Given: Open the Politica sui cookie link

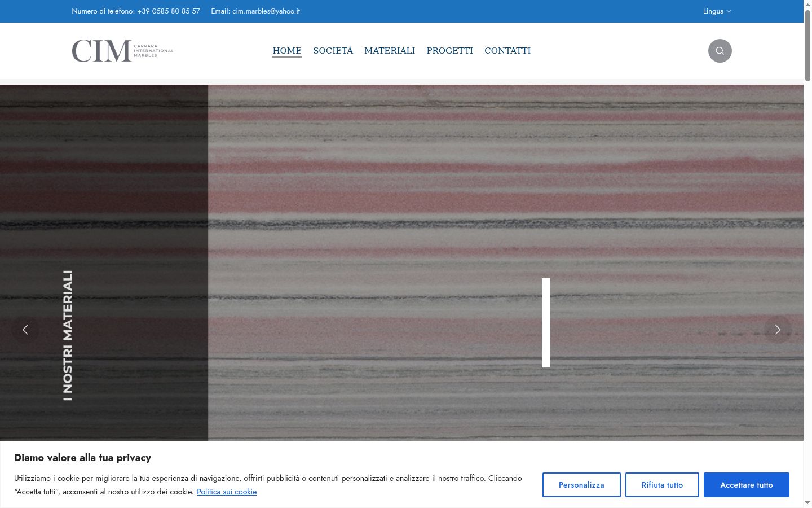Looking at the screenshot, I should pyautogui.click(x=227, y=492).
